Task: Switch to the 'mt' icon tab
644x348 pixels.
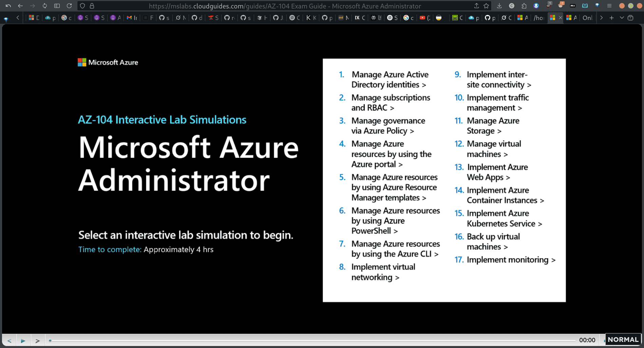Action: (344, 18)
